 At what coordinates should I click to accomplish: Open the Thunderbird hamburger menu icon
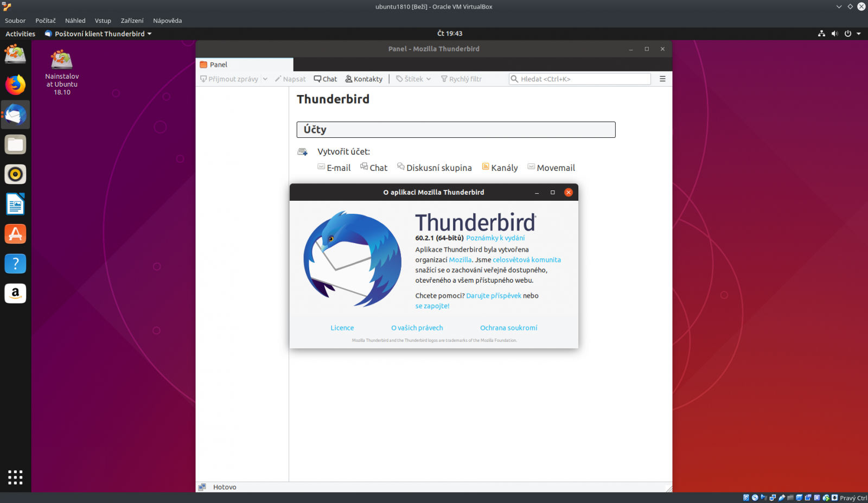tap(662, 79)
